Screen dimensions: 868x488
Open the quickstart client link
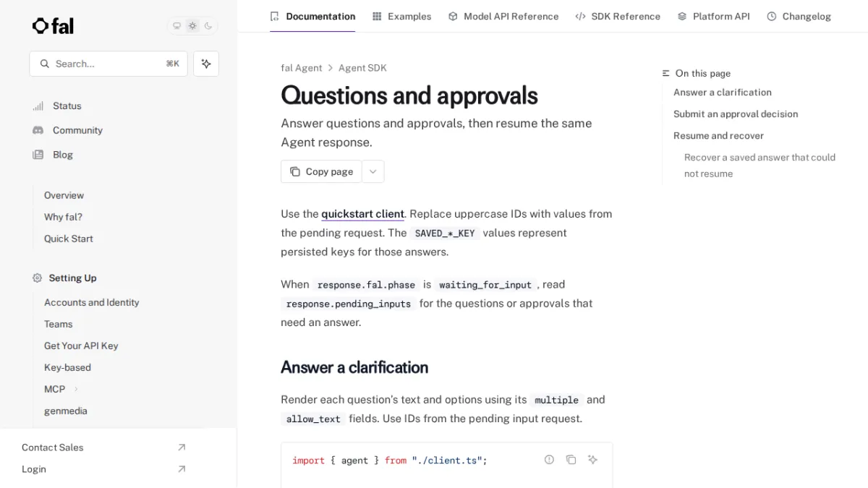tap(362, 214)
